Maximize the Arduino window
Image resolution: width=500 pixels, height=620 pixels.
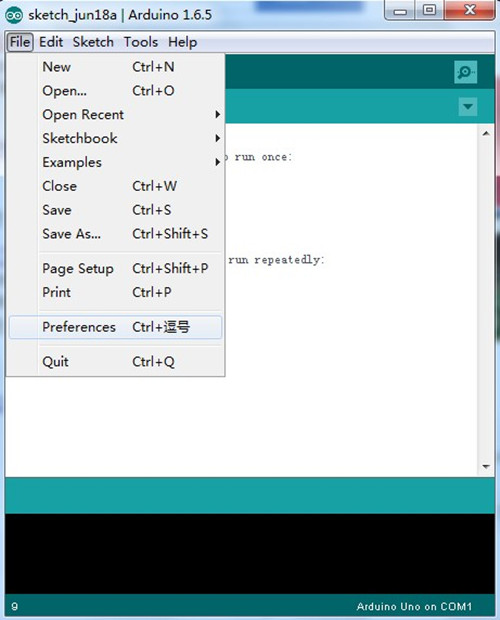tap(430, 11)
